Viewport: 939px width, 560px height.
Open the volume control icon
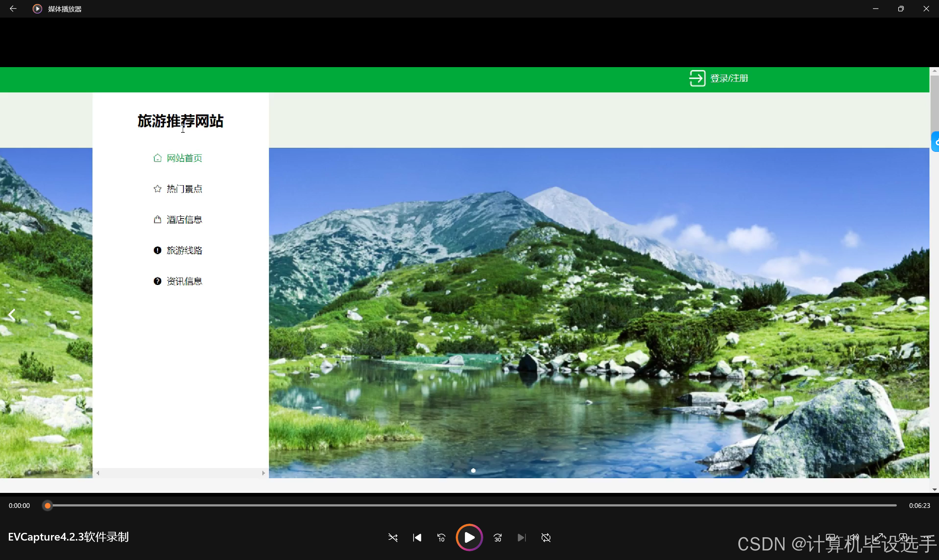pyautogui.click(x=855, y=537)
